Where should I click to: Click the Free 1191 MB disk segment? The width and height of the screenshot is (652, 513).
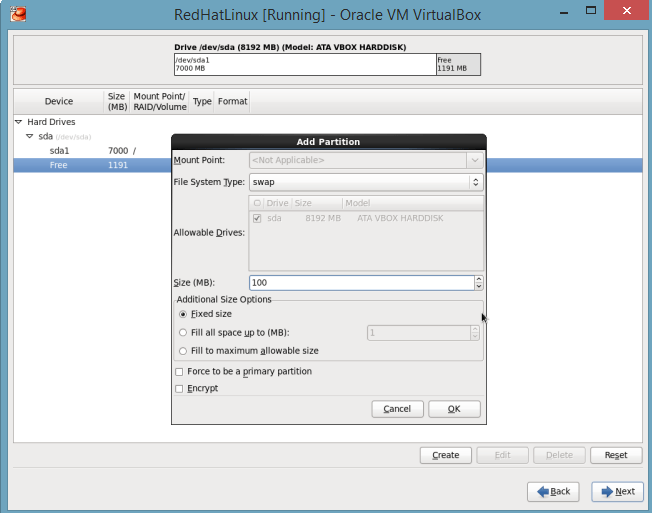(458, 64)
